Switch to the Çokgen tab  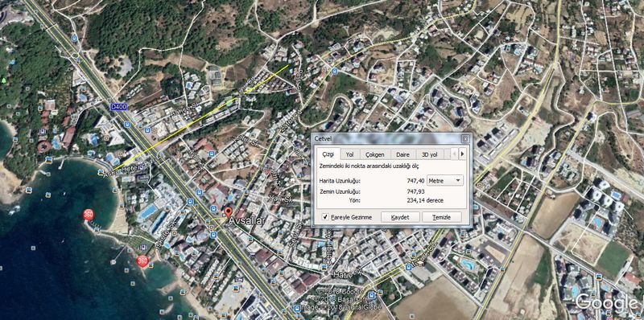click(375, 154)
